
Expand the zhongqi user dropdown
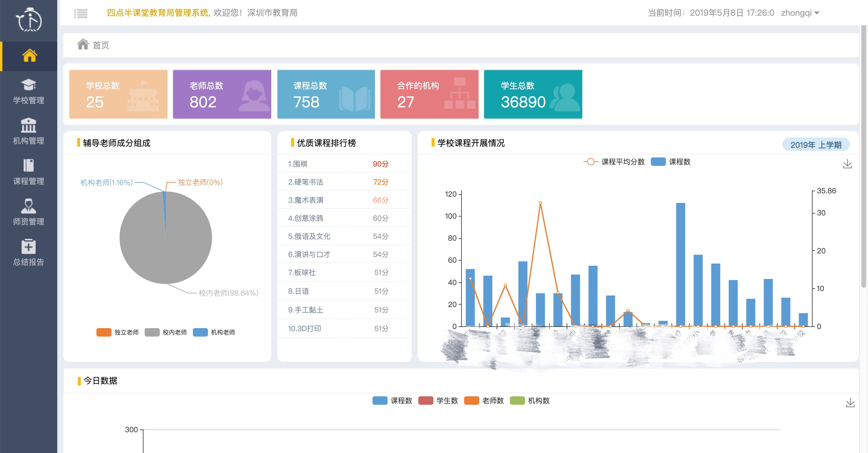point(800,13)
